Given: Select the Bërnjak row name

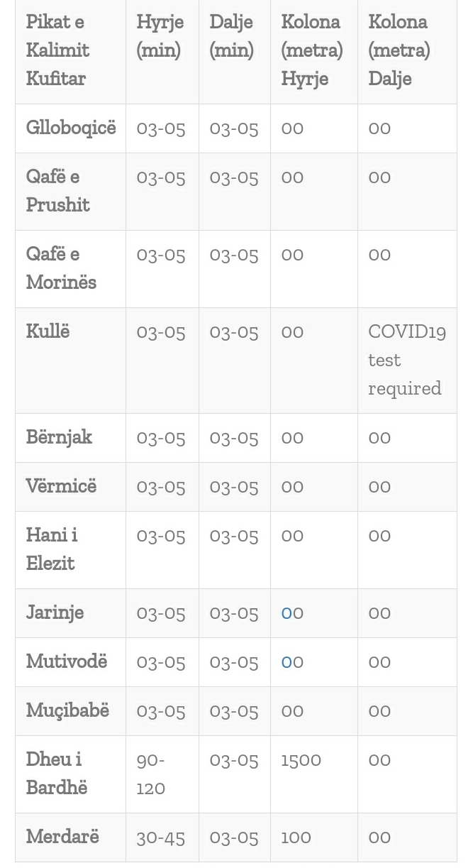Looking at the screenshot, I should coord(59,437).
